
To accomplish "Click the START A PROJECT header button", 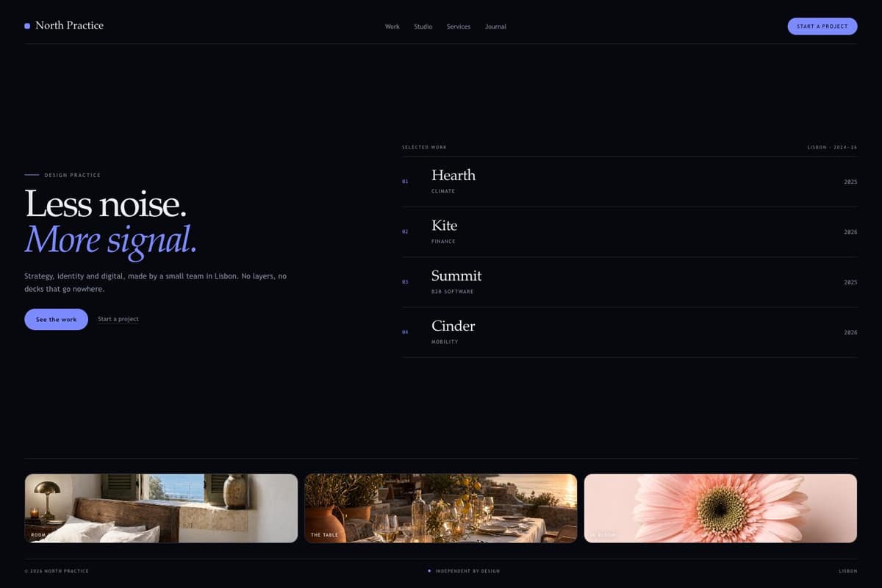I will coord(822,26).
